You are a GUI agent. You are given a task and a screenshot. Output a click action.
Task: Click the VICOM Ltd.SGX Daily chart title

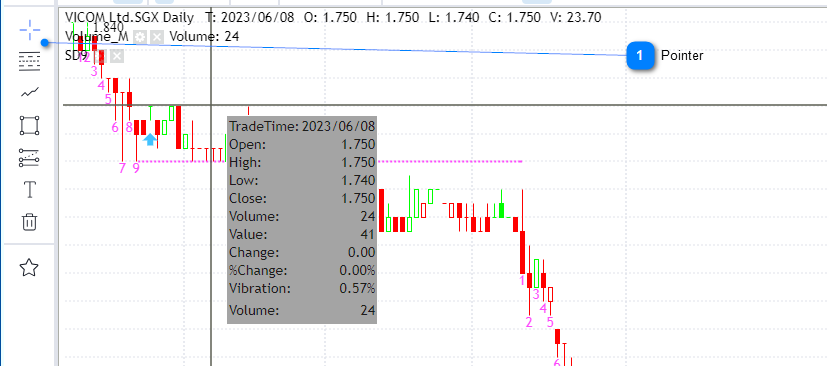[x=129, y=17]
